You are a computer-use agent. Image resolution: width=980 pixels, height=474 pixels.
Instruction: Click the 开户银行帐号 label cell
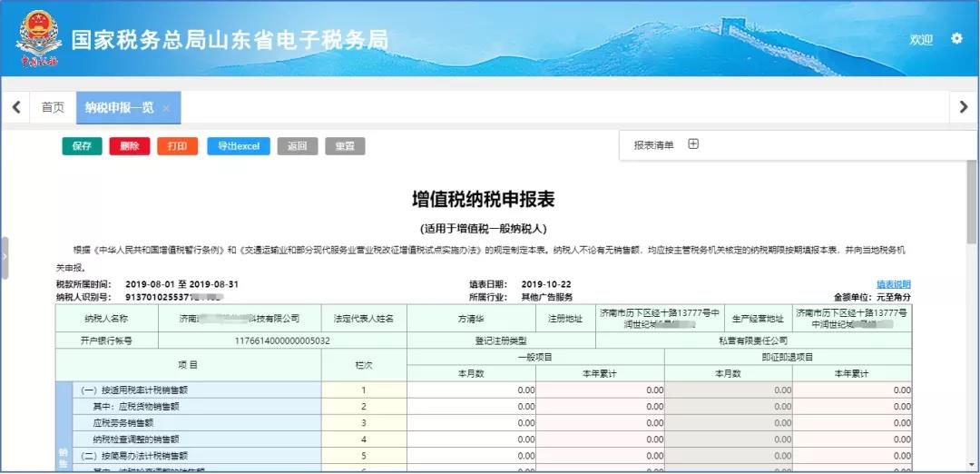coord(106,341)
